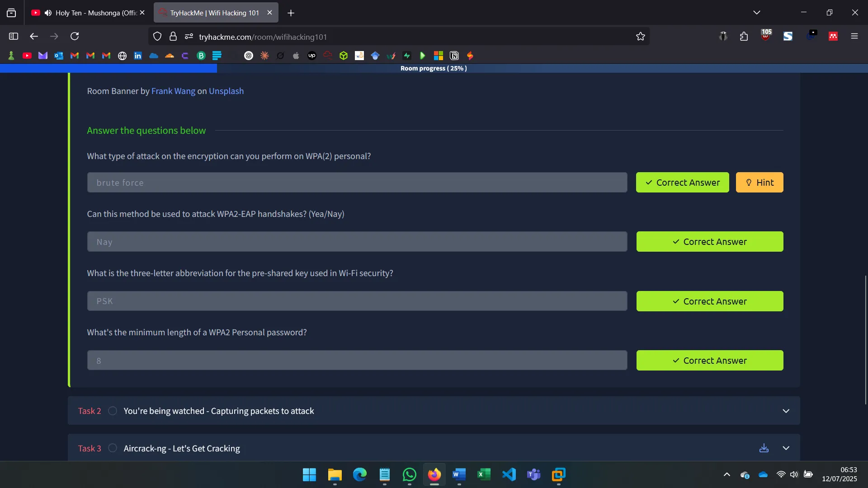Viewport: 868px width, 488px height.
Task: Open the Firefox hamburger application menu
Action: 854,36
